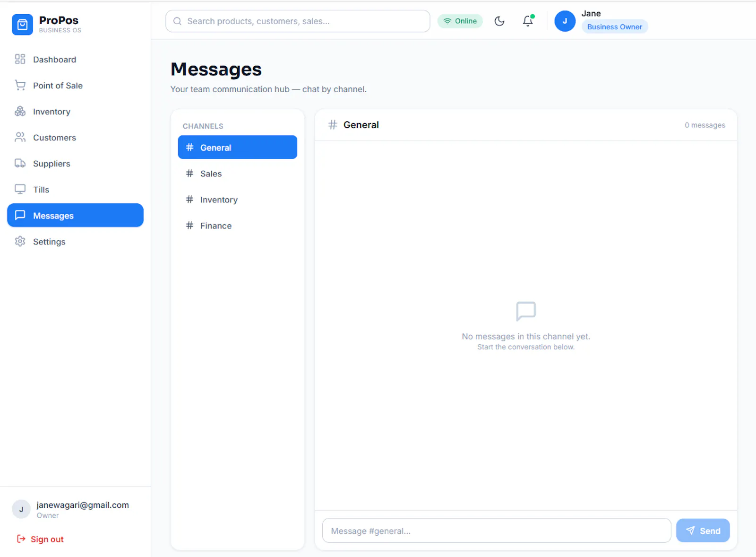Click the Message #general input box
The height and width of the screenshot is (557, 756).
point(497,531)
